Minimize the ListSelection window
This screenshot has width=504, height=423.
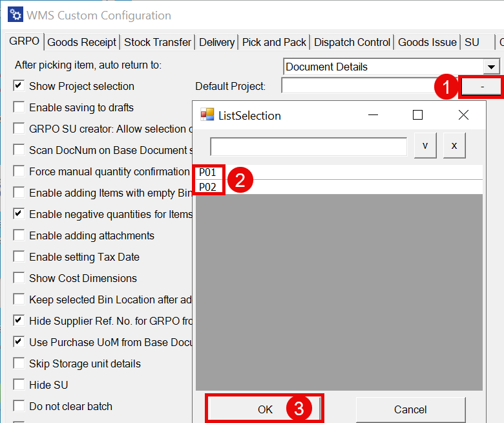(x=373, y=115)
